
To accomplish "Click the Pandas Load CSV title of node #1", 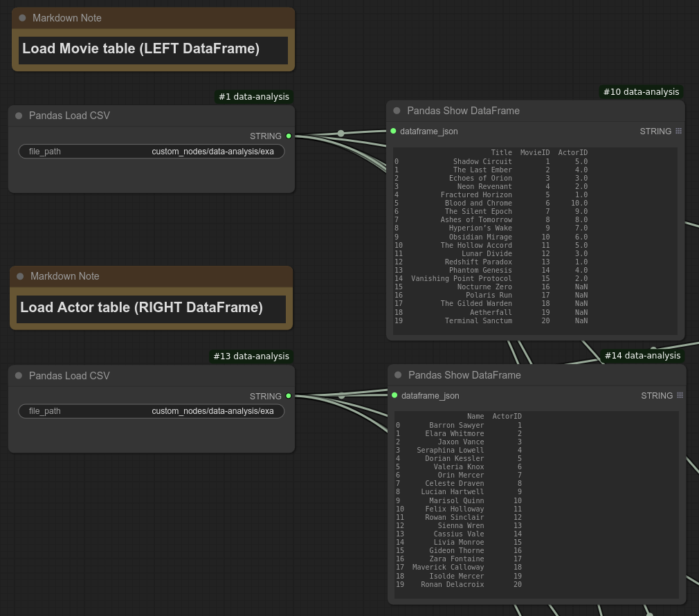I will pos(69,116).
